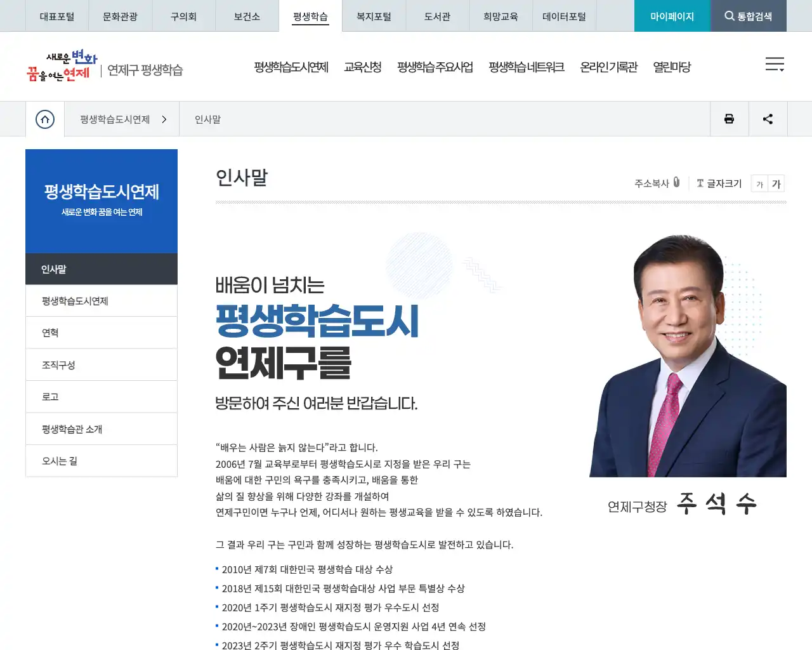Select the 보건소 top tab
This screenshot has height=650, width=812.
247,16
